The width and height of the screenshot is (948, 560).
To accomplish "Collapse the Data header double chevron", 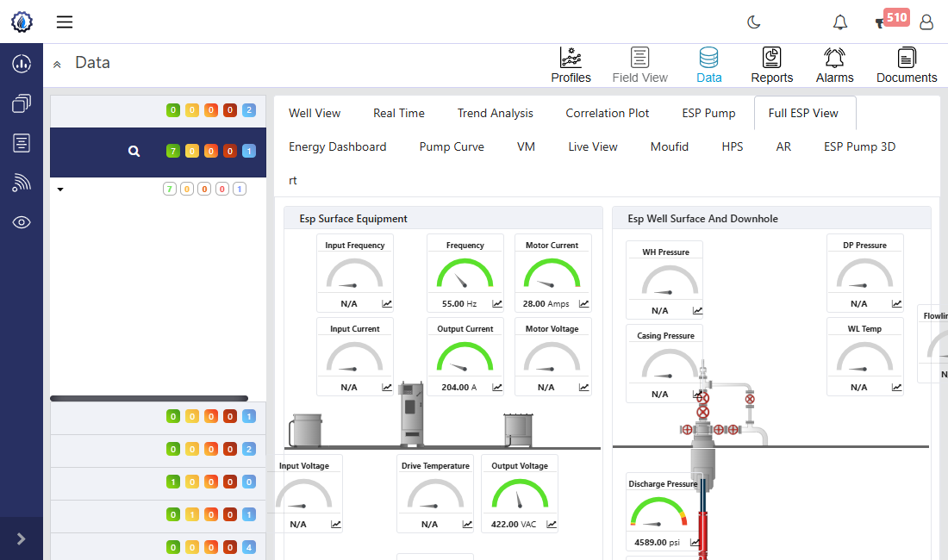I will click(x=57, y=64).
